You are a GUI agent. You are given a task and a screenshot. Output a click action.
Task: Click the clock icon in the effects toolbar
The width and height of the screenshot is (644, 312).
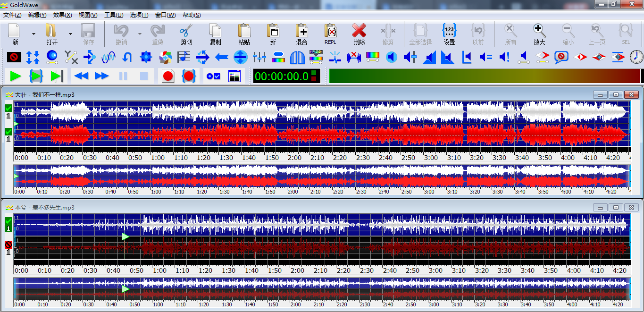pos(636,58)
